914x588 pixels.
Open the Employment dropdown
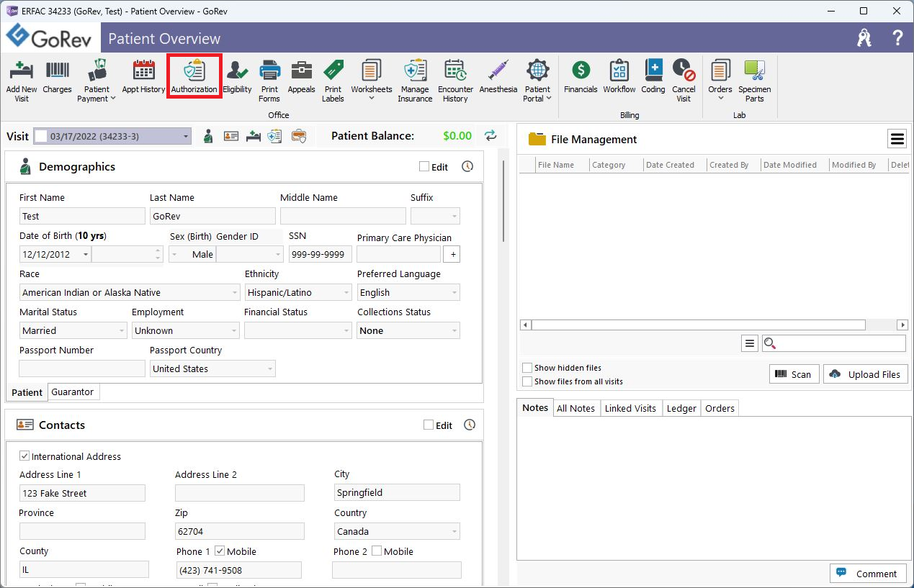[234, 330]
